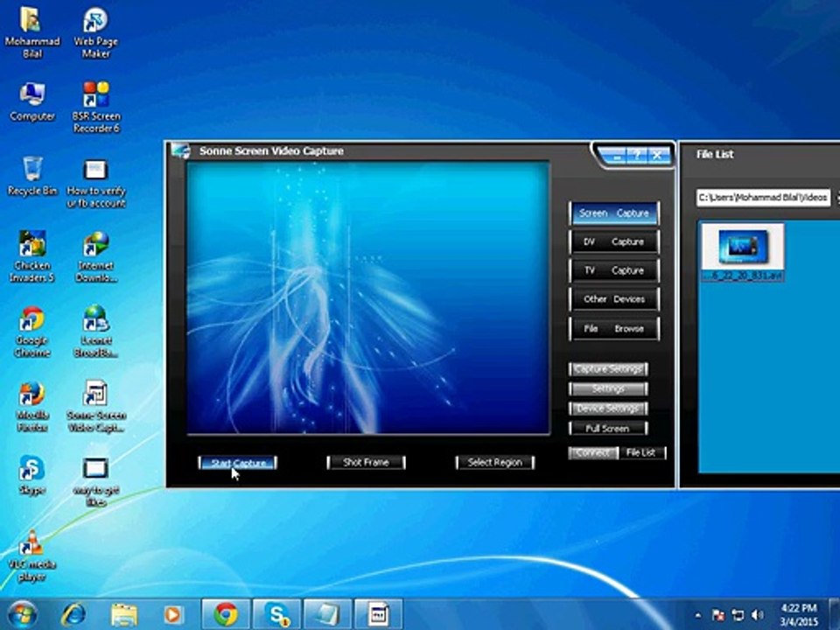Image resolution: width=840 pixels, height=630 pixels.
Task: Switch to Skype in the taskbar
Action: [276, 614]
